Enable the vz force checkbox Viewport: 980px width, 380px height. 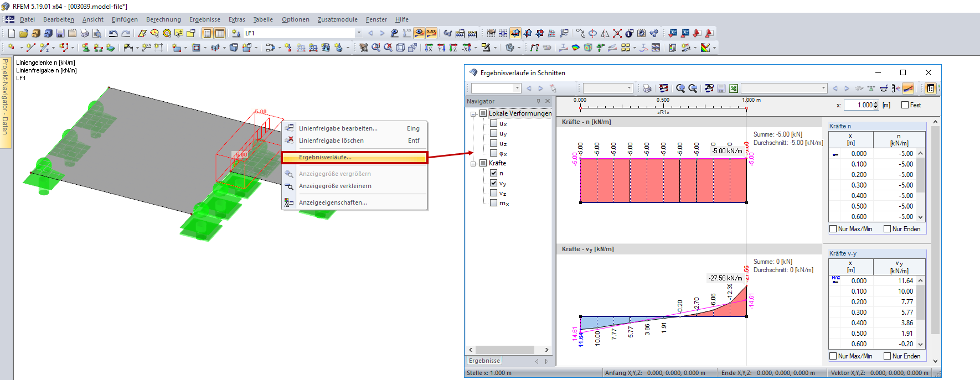pyautogui.click(x=493, y=193)
